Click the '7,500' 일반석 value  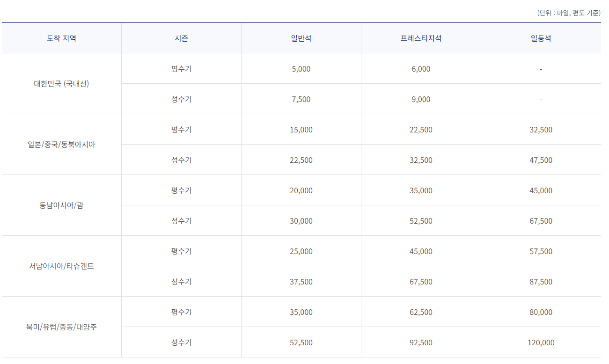click(301, 99)
